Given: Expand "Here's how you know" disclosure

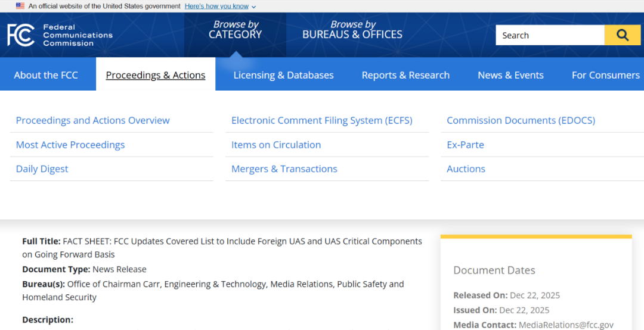Looking at the screenshot, I should tap(220, 6).
